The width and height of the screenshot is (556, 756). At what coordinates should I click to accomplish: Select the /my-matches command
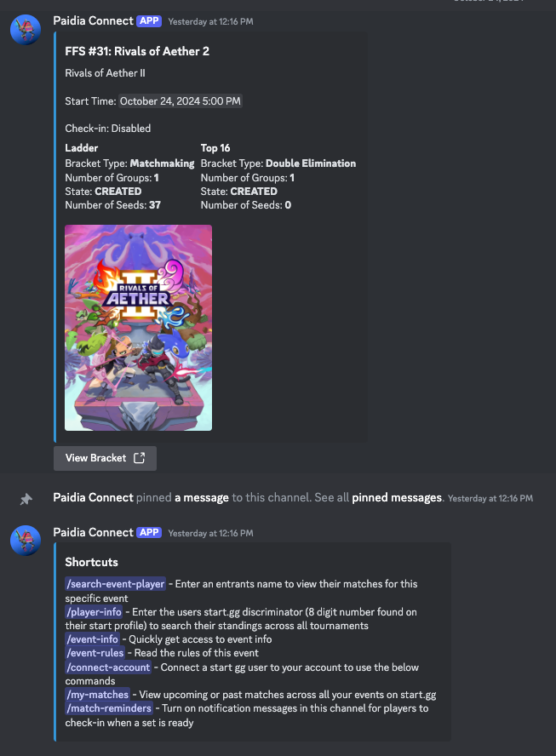click(x=98, y=695)
